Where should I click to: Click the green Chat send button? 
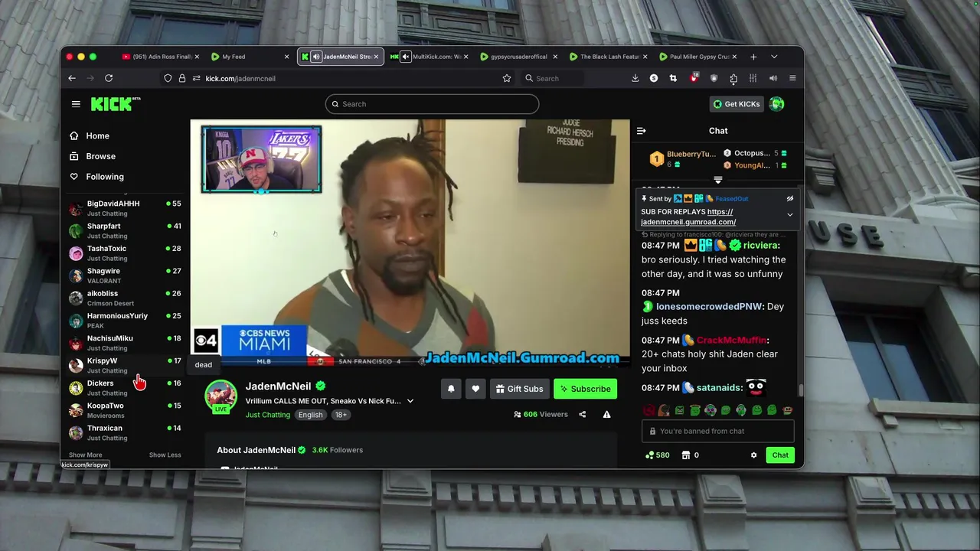(x=780, y=455)
